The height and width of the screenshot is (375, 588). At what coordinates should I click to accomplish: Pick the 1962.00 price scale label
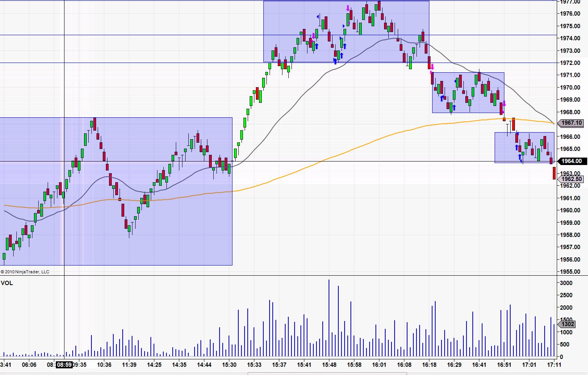click(570, 186)
